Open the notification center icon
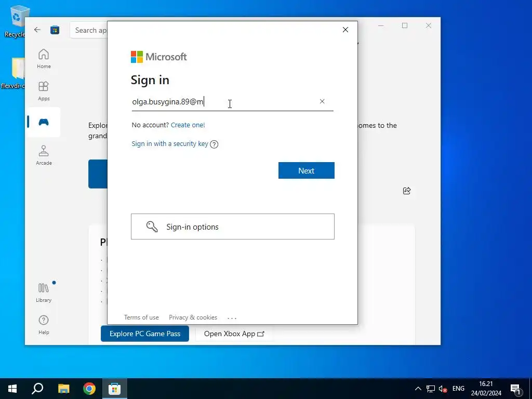 [516, 389]
